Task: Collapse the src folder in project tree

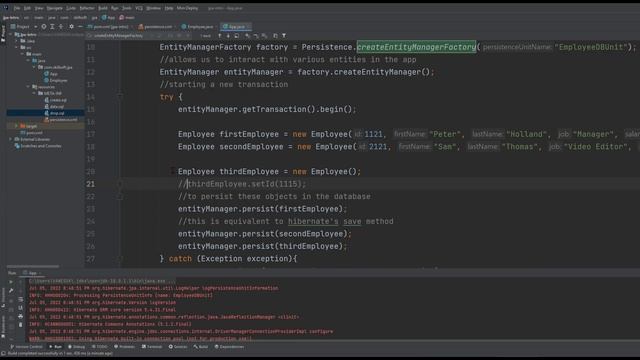Action: (17, 47)
